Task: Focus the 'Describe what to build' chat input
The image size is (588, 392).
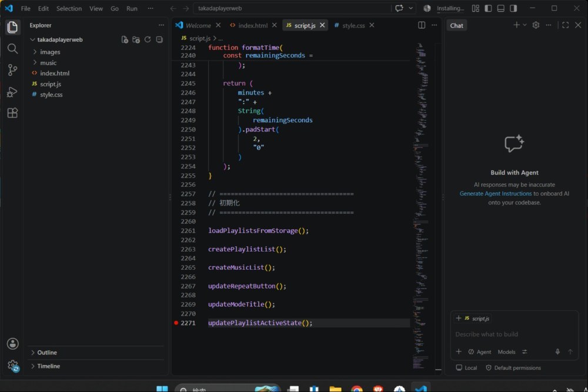Action: click(x=514, y=334)
